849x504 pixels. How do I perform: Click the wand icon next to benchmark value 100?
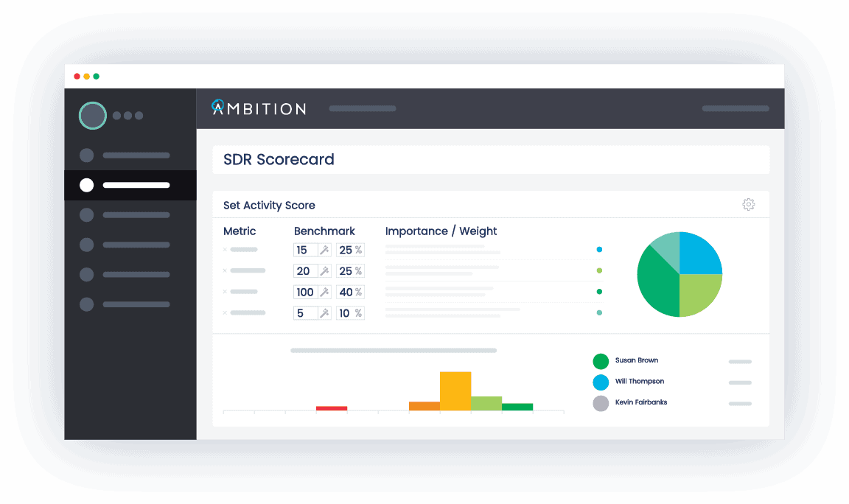tap(326, 292)
